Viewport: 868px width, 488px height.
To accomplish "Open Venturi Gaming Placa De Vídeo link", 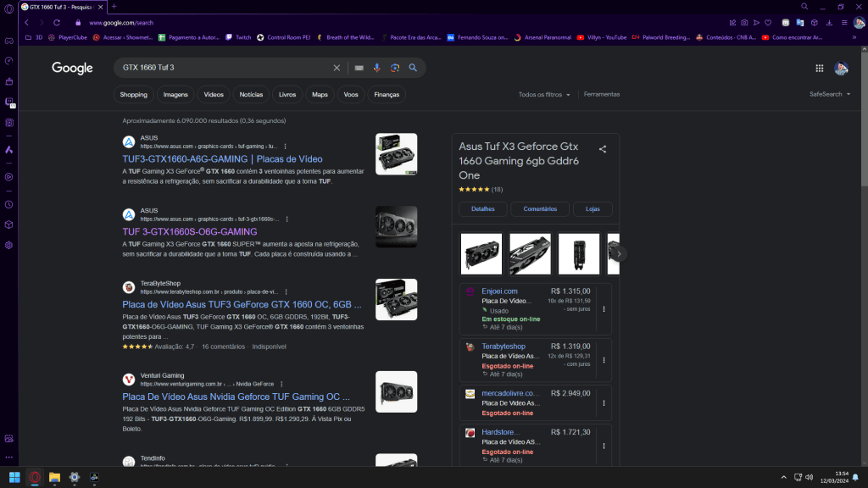I will (236, 396).
